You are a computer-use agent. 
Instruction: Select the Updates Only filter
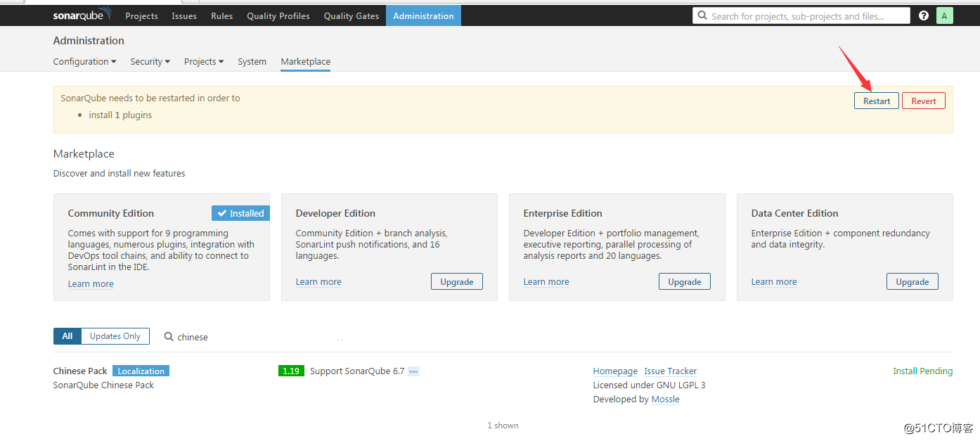(x=115, y=336)
